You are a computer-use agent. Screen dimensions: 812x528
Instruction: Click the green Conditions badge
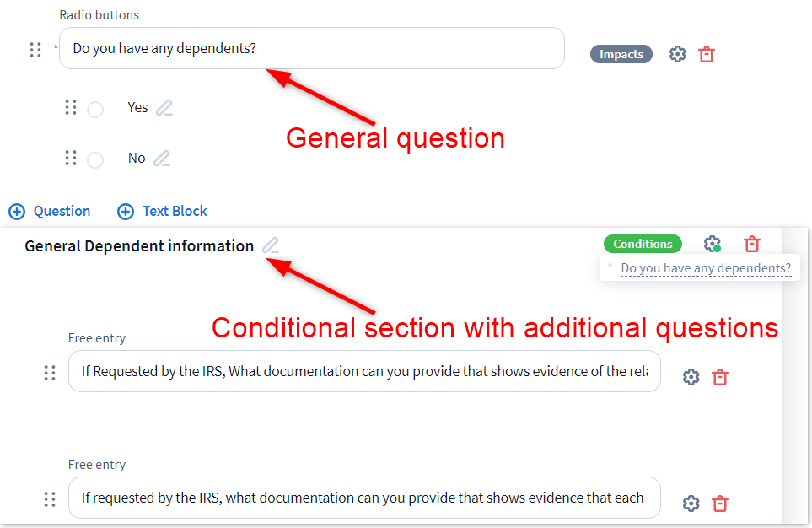point(643,244)
